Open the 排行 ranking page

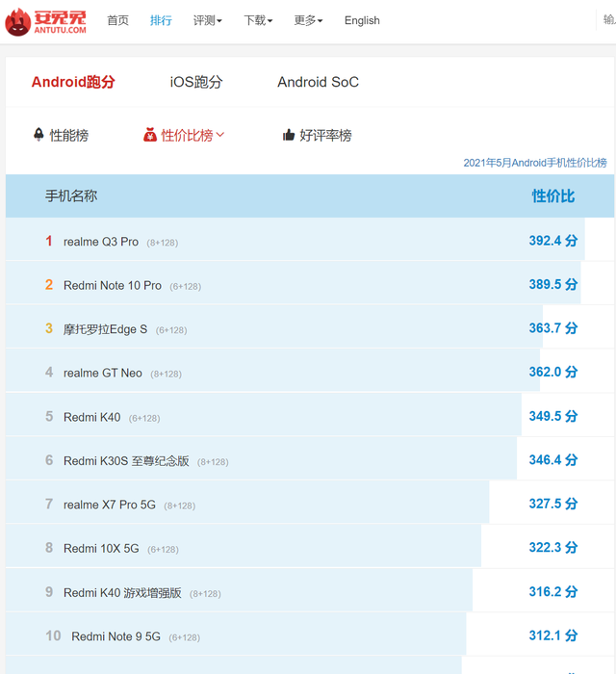coord(161,20)
